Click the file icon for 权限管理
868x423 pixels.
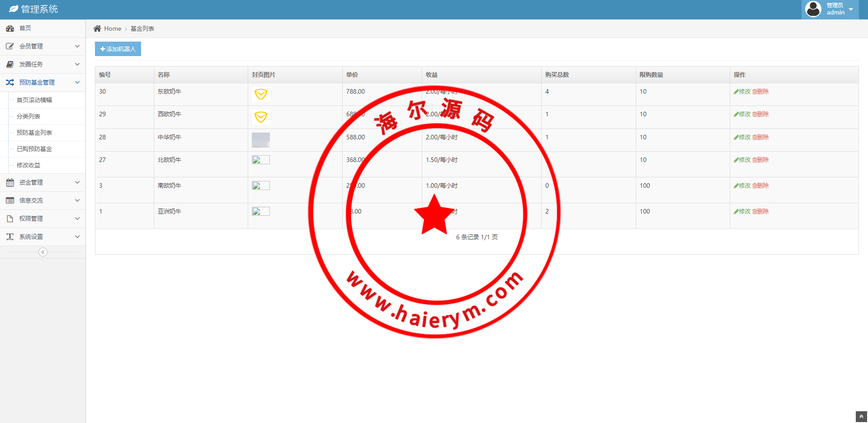click(10, 219)
